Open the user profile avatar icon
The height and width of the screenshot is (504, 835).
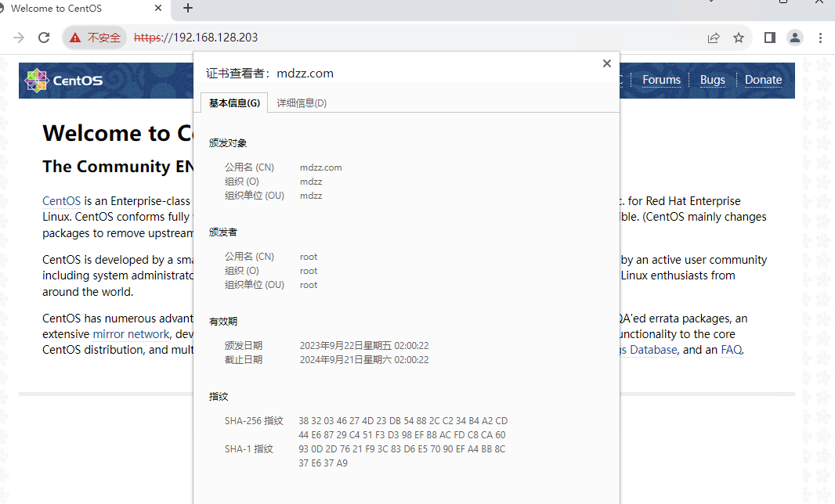(795, 38)
